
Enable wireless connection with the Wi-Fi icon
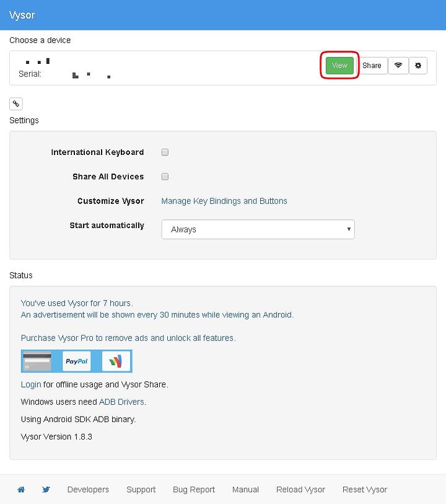[398, 66]
